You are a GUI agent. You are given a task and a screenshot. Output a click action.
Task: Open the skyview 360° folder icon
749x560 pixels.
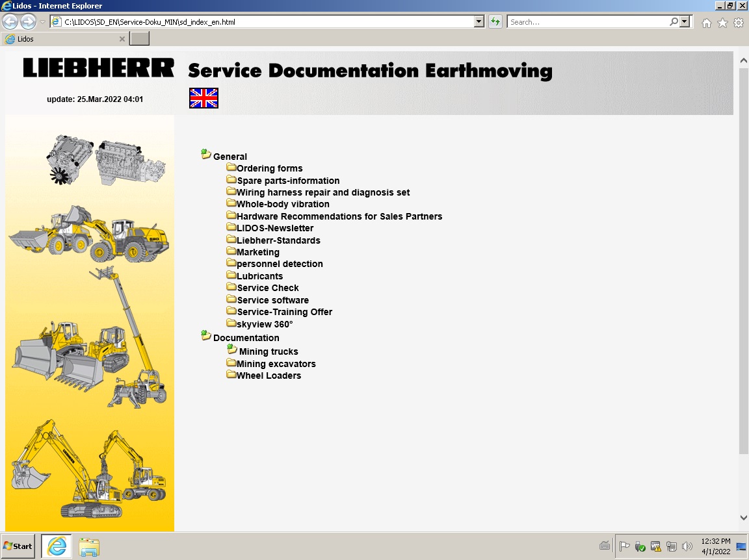[231, 324]
